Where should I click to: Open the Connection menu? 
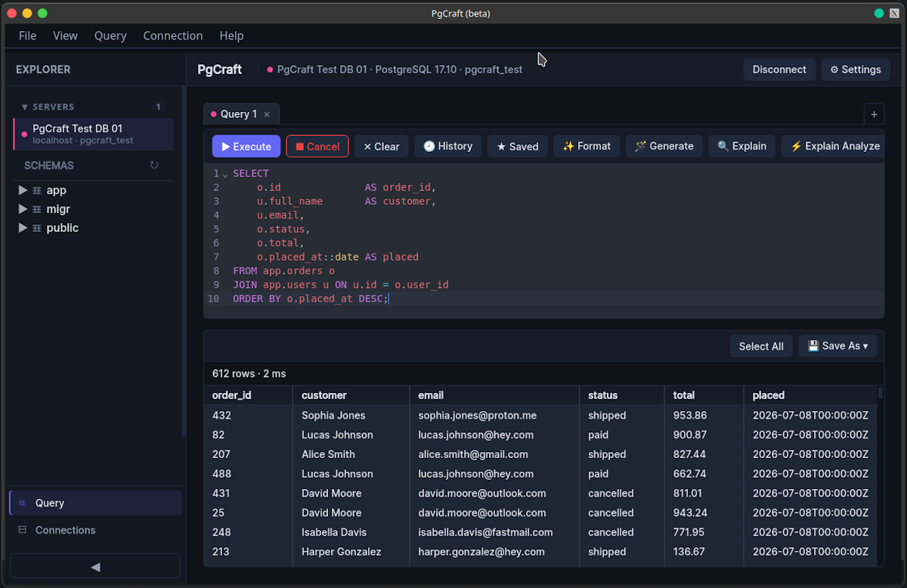point(173,36)
